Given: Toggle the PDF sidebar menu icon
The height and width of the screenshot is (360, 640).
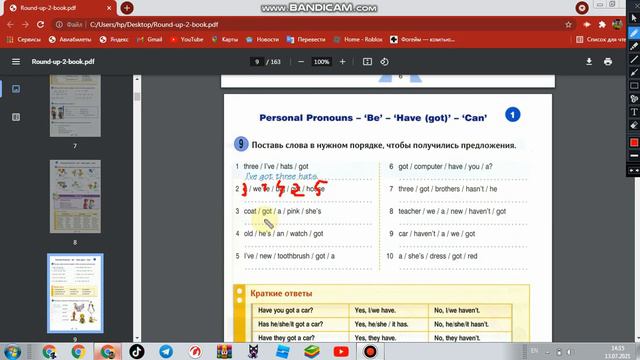Looking at the screenshot, I should (x=16, y=62).
